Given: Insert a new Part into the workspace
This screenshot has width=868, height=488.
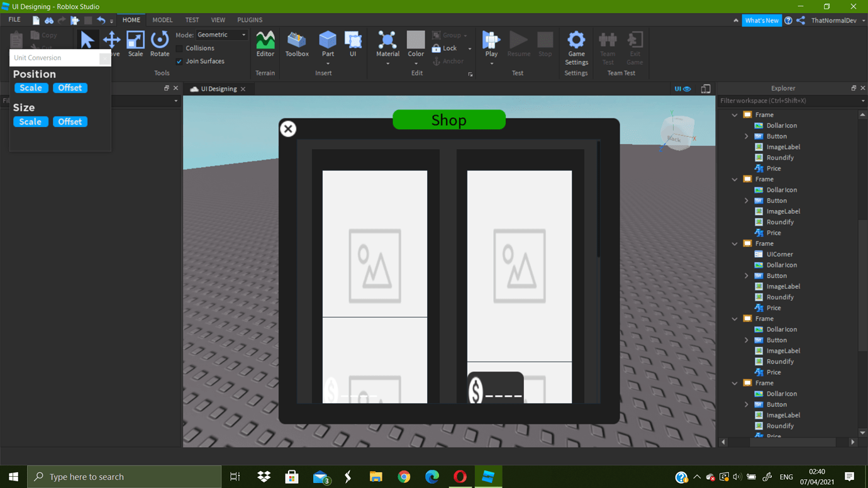Looking at the screenshot, I should pos(327,44).
